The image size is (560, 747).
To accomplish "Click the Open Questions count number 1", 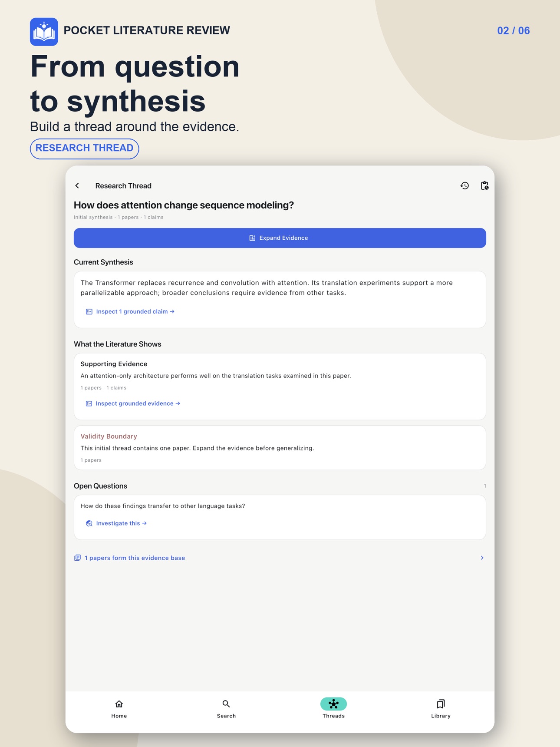I will (x=485, y=486).
